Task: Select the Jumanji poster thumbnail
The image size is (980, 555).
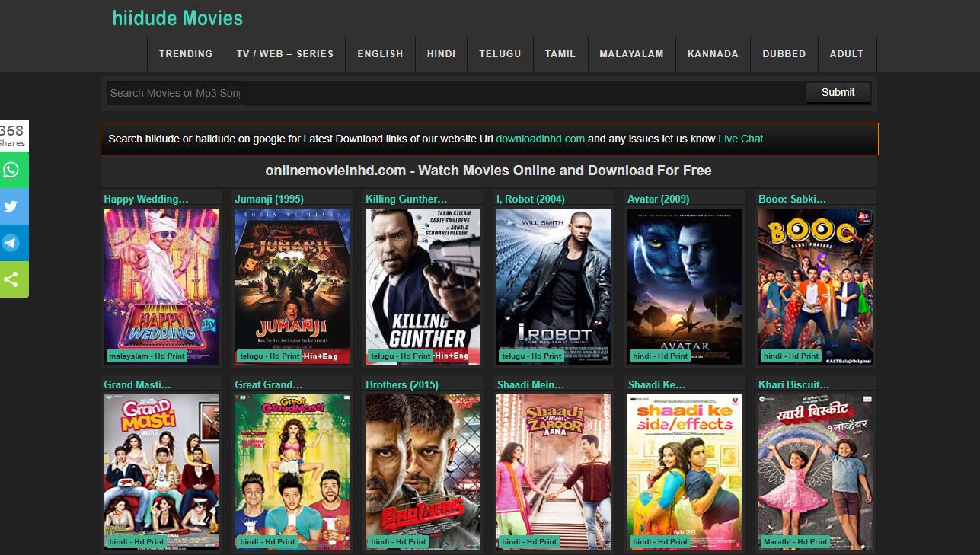Action: (292, 286)
